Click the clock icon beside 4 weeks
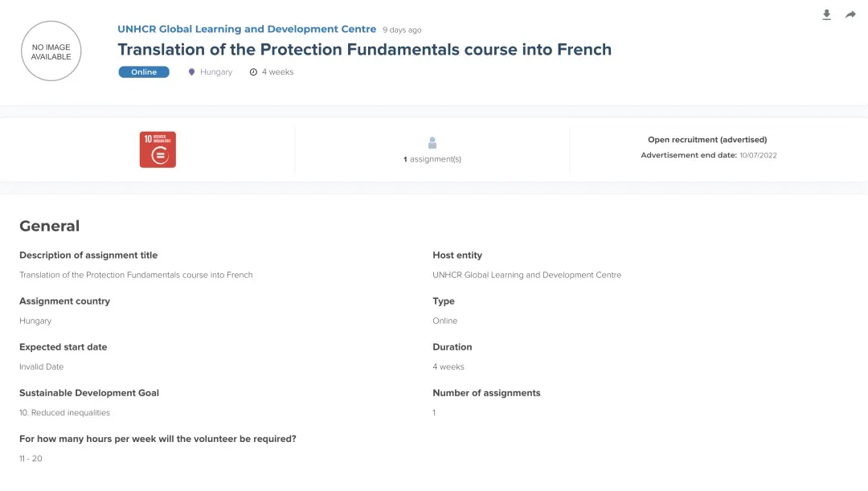The height and width of the screenshot is (491, 868). tap(253, 72)
